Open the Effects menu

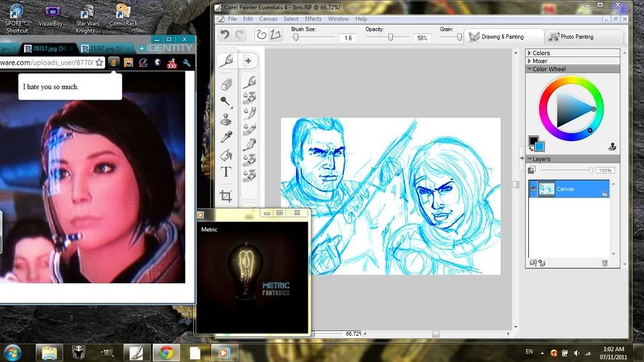click(x=313, y=19)
